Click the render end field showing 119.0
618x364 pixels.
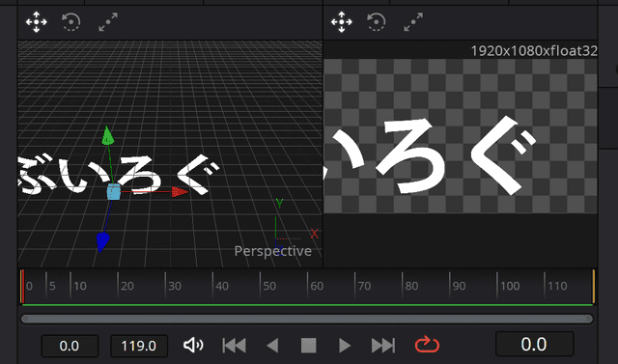pyautogui.click(x=139, y=346)
